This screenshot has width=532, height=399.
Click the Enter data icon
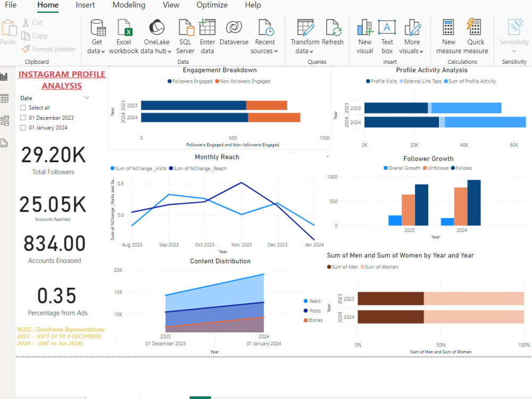click(207, 35)
